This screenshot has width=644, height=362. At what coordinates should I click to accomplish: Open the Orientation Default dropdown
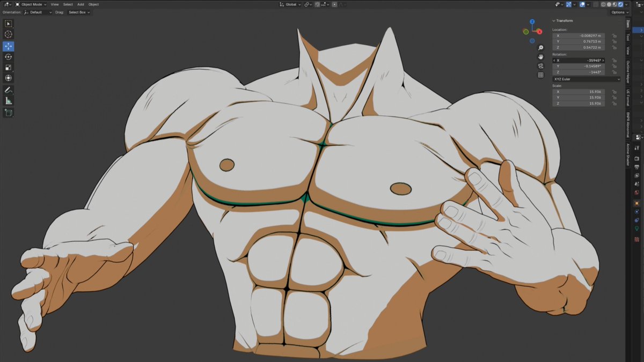click(x=38, y=12)
